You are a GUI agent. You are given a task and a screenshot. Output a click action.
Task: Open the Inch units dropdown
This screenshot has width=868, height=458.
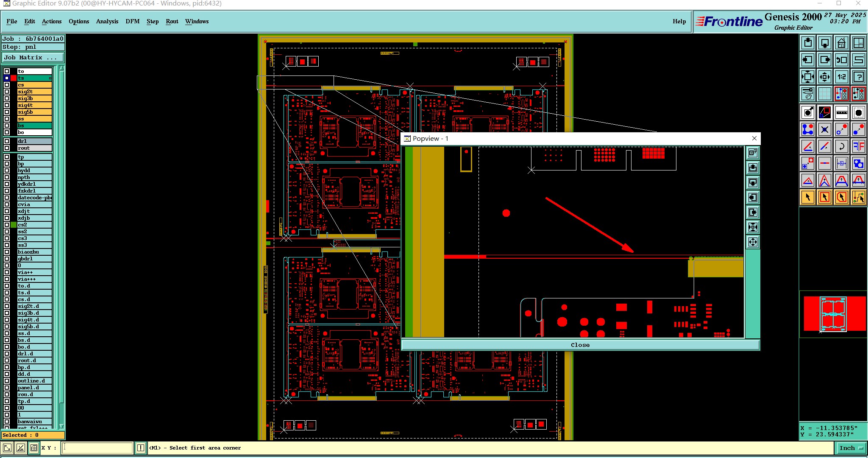851,448
